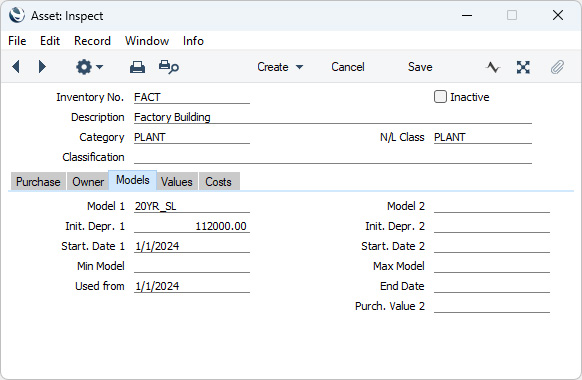Click the Category field with PLANT
The height and width of the screenshot is (380, 582).
coord(192,137)
